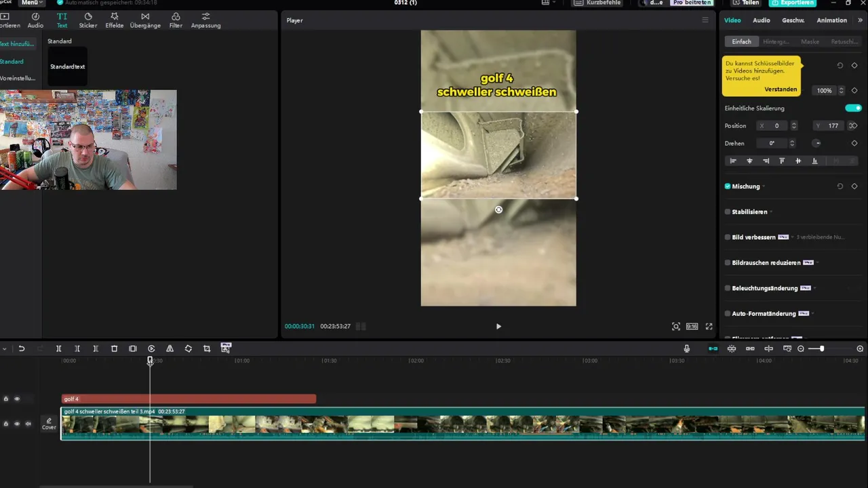Open the Maske sub-tab

[x=810, y=41]
